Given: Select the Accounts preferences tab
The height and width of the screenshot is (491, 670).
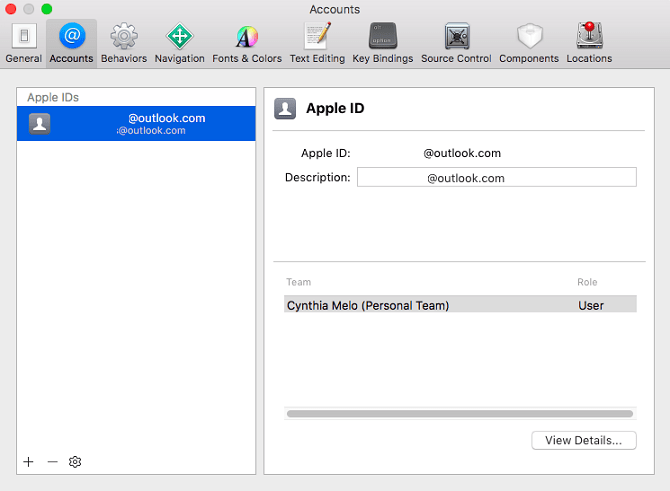Looking at the screenshot, I should point(71,43).
